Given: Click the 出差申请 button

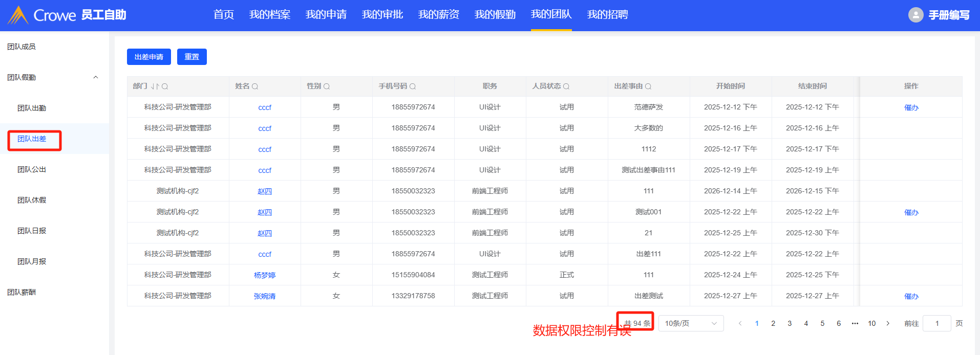Looking at the screenshot, I should point(148,57).
